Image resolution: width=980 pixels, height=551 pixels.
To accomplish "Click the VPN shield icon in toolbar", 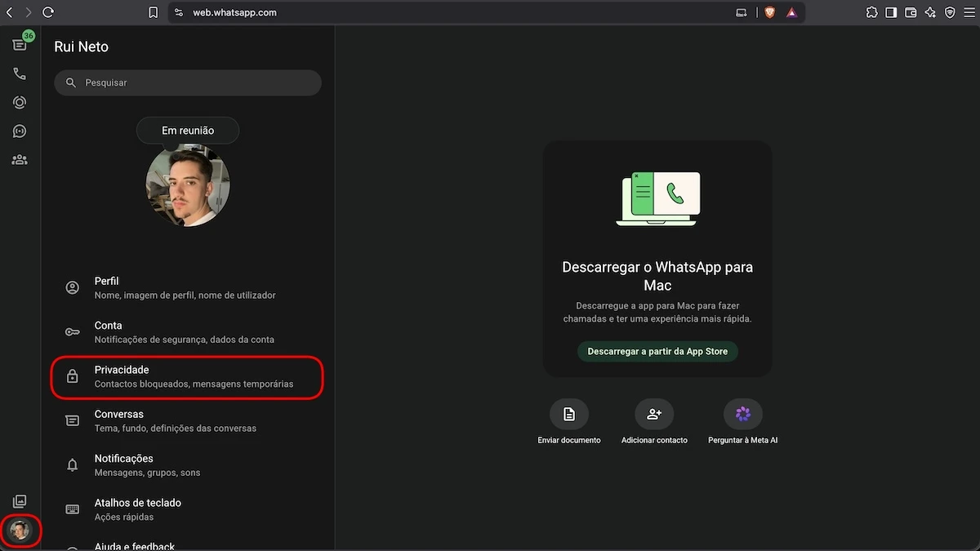I will pos(950,12).
